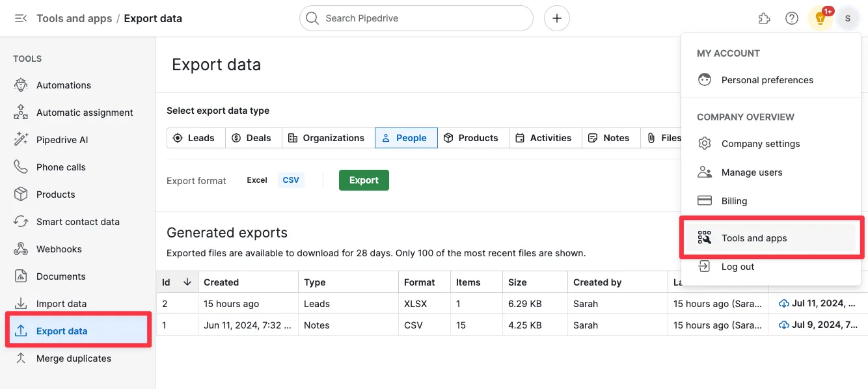Click the Products box icon in sidebar
868x389 pixels.
(21, 194)
